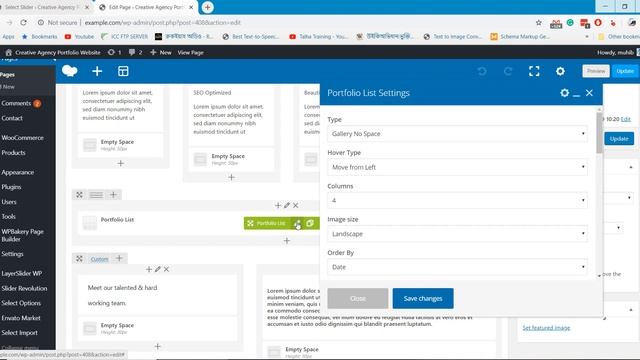Click the Add Element plus icon in toolbar
Image resolution: width=640 pixels, height=360 pixels.
[97, 71]
